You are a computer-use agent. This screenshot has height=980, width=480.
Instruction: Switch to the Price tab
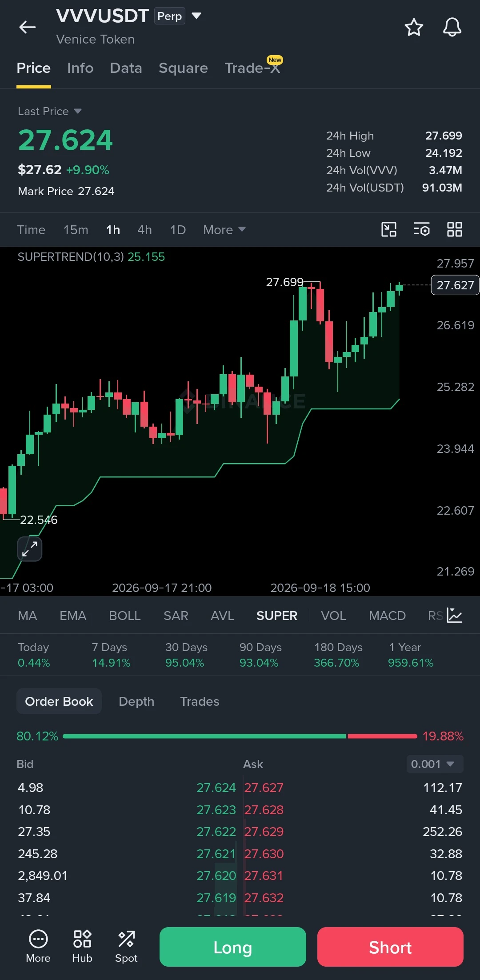[x=34, y=68]
